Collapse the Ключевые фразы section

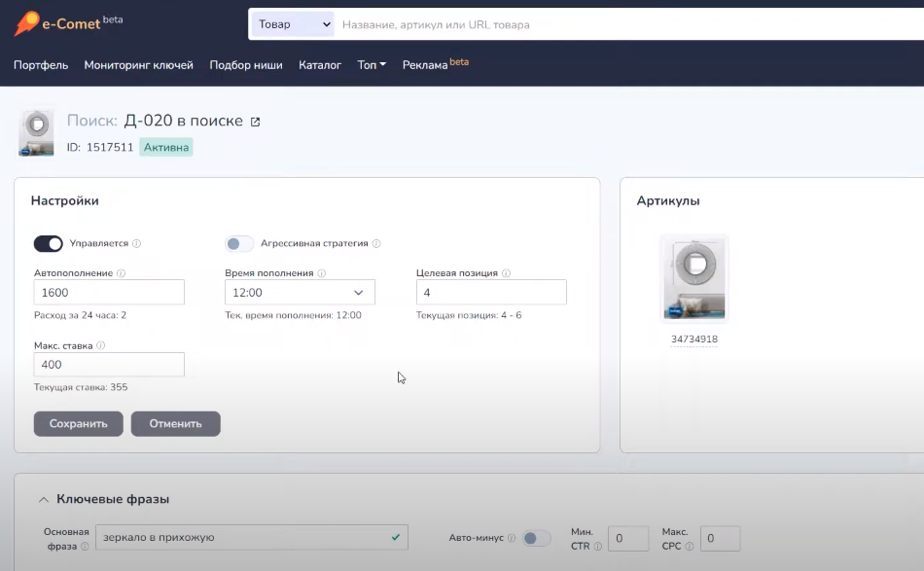[43, 499]
